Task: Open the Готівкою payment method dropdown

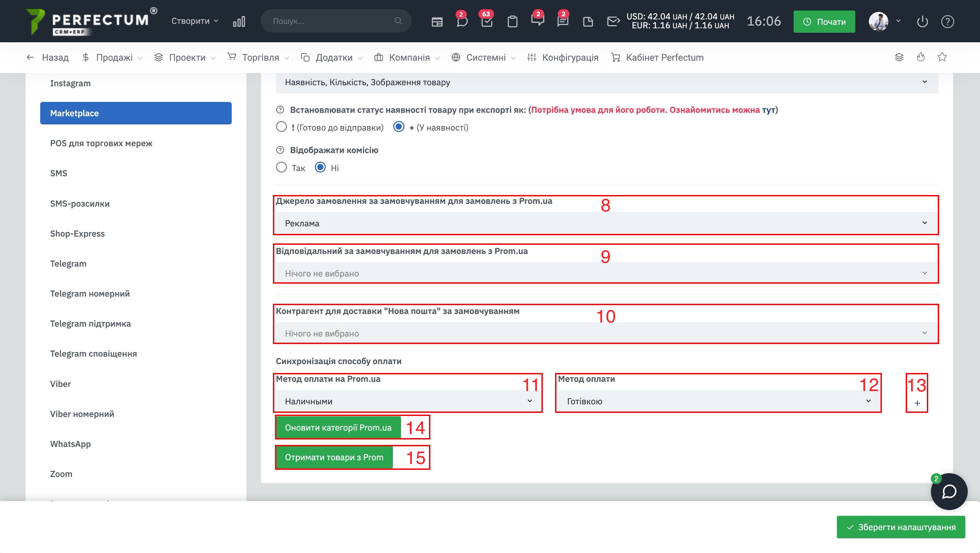Action: (718, 401)
